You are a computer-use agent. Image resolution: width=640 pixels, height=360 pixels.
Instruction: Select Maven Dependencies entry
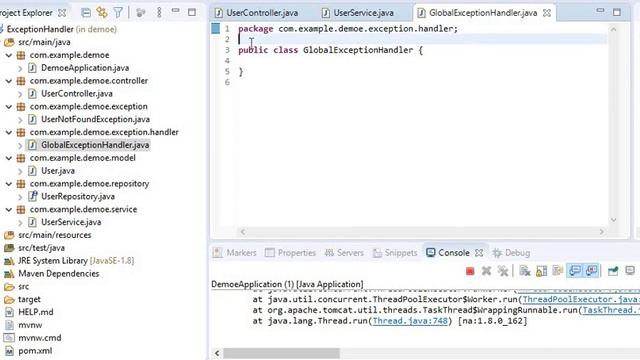pos(58,273)
